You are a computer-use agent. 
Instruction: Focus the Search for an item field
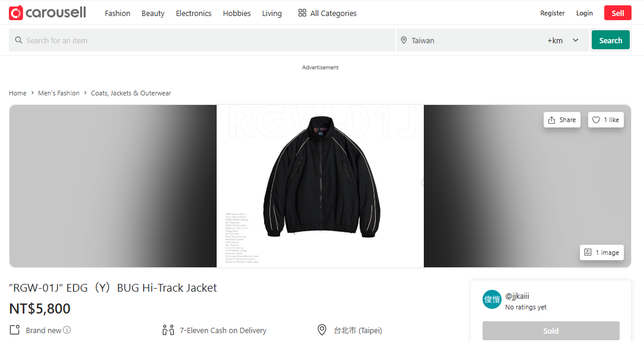(202, 40)
